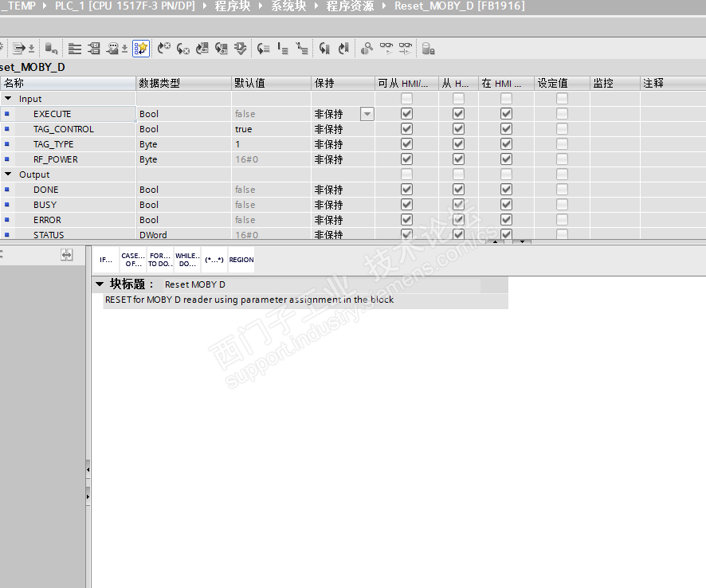Image resolution: width=706 pixels, height=588 pixels.
Task: Click curved arrow block icon, first of pair
Action: (x=202, y=48)
